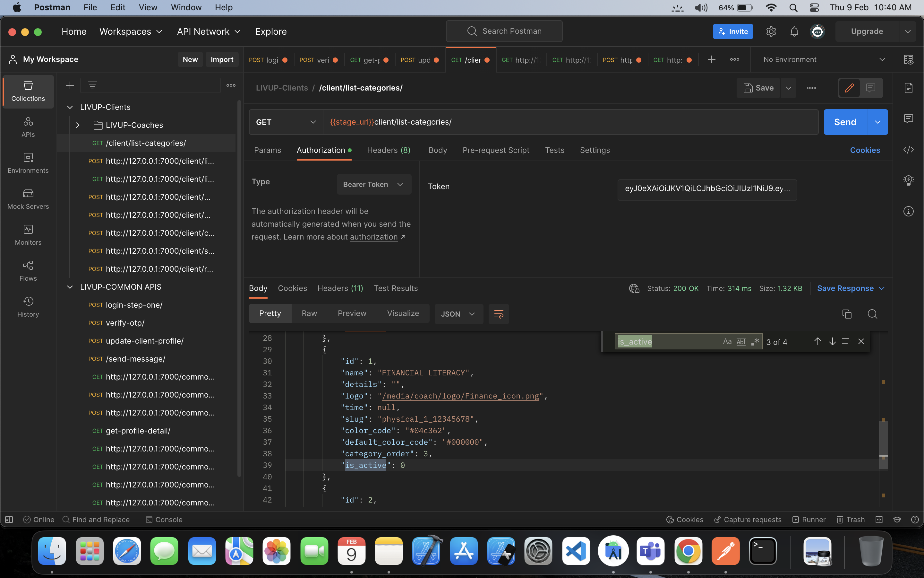Switch to the Params tab
The height and width of the screenshot is (578, 924).
point(267,150)
